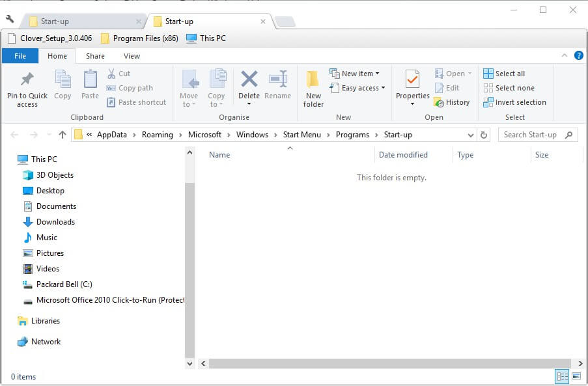Open Libraries in navigation pane

click(x=38, y=321)
